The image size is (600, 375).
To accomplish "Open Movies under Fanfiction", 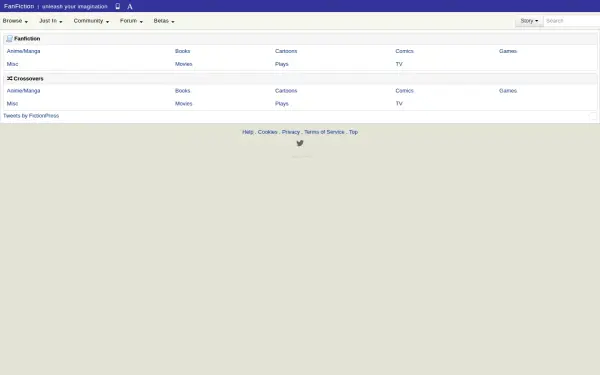I will [184, 64].
